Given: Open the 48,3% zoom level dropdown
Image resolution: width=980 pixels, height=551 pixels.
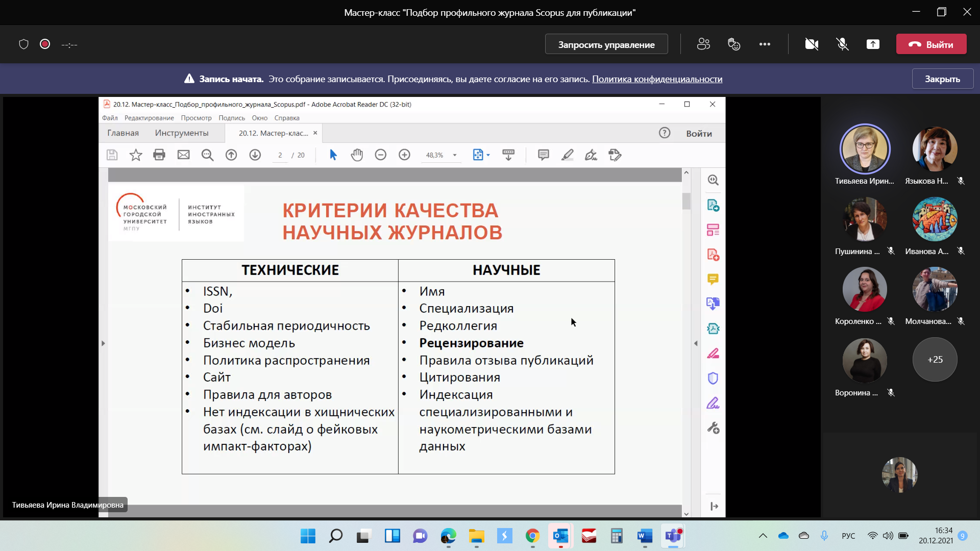Looking at the screenshot, I should point(454,155).
